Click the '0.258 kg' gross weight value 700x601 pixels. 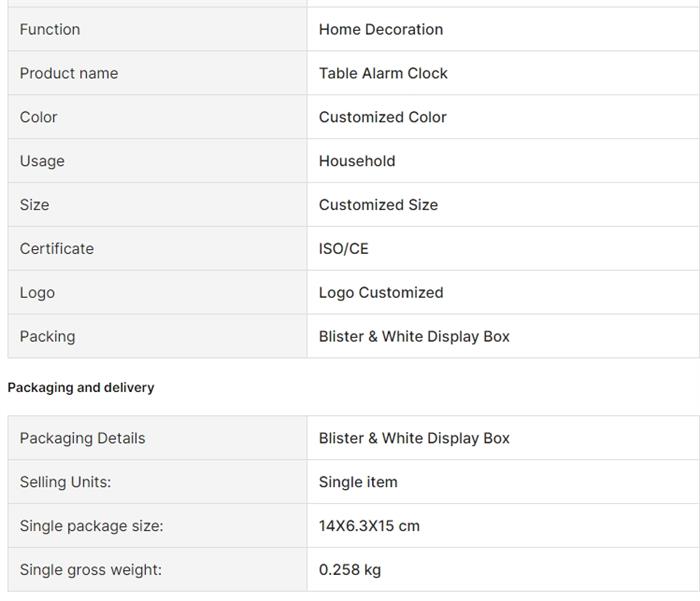click(350, 570)
